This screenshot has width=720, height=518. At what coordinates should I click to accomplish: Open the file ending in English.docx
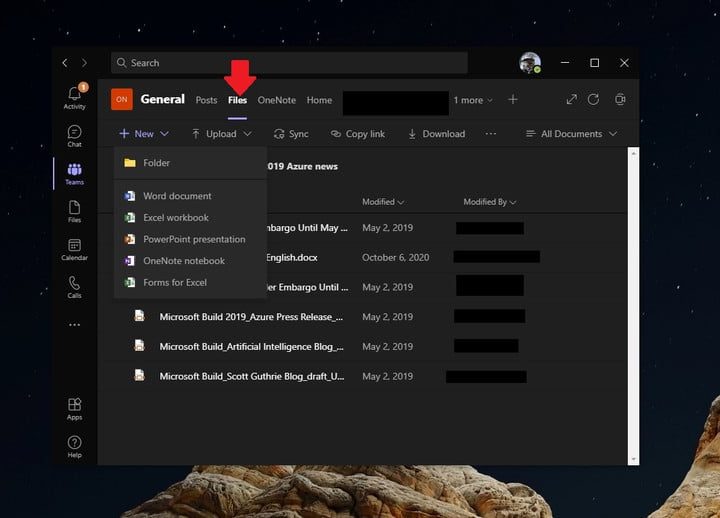pyautogui.click(x=292, y=258)
